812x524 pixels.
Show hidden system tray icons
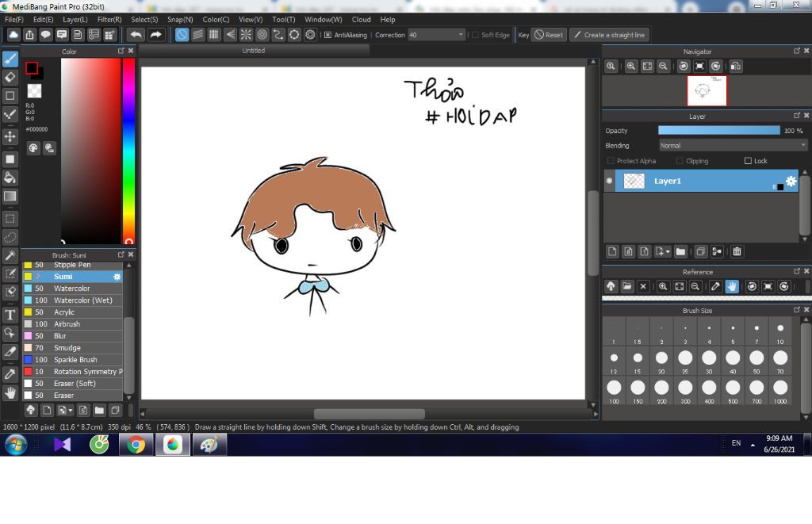click(753, 444)
